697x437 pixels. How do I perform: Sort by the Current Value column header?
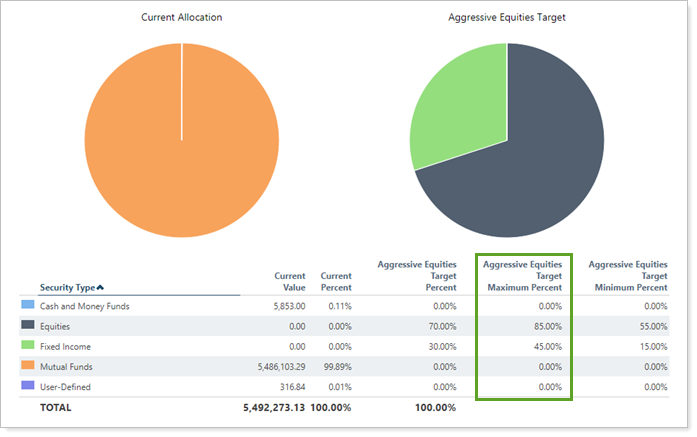pyautogui.click(x=290, y=281)
